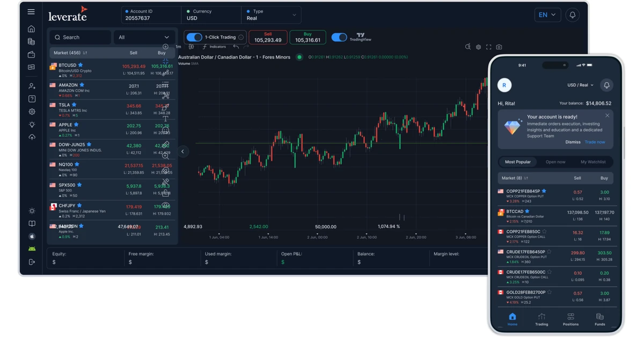Favorite CRUDE17FEB6450P with its empty star
Screen dimensions: 644x337
point(549,252)
